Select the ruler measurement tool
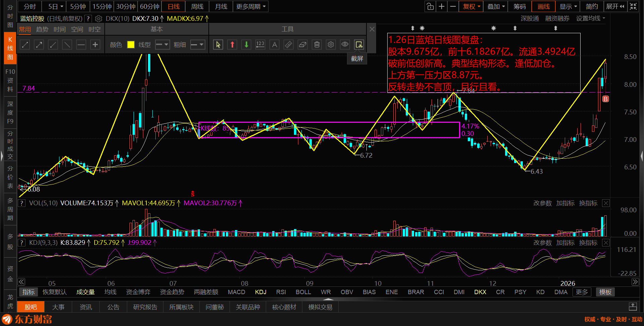 (289, 45)
